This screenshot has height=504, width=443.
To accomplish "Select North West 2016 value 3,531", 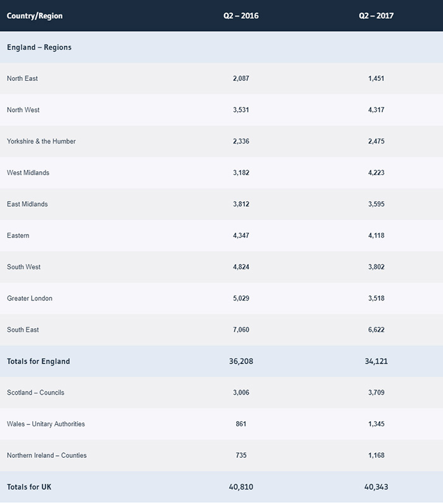I will coord(241,110).
